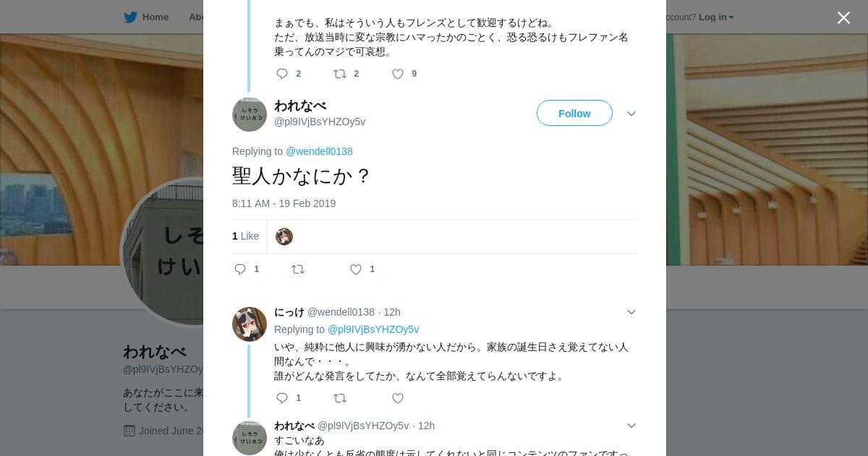Open the more options chevron beside Follow
This screenshot has height=456, width=868.
[631, 114]
